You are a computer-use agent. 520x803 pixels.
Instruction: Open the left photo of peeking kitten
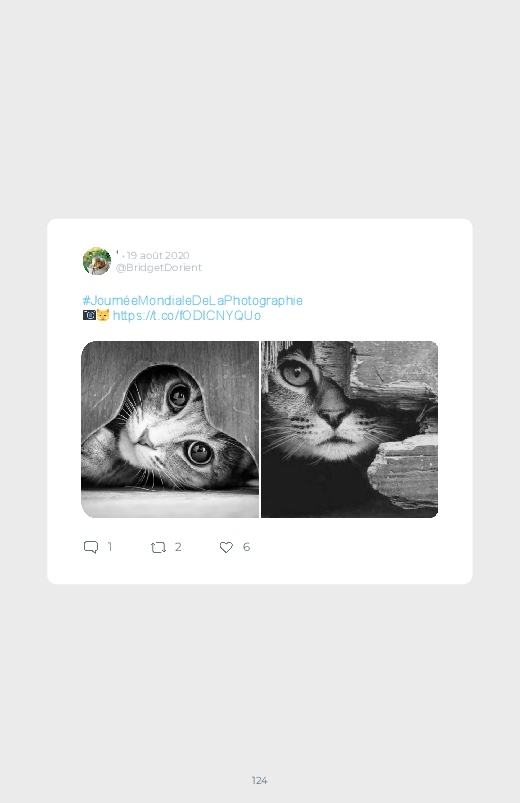click(170, 429)
